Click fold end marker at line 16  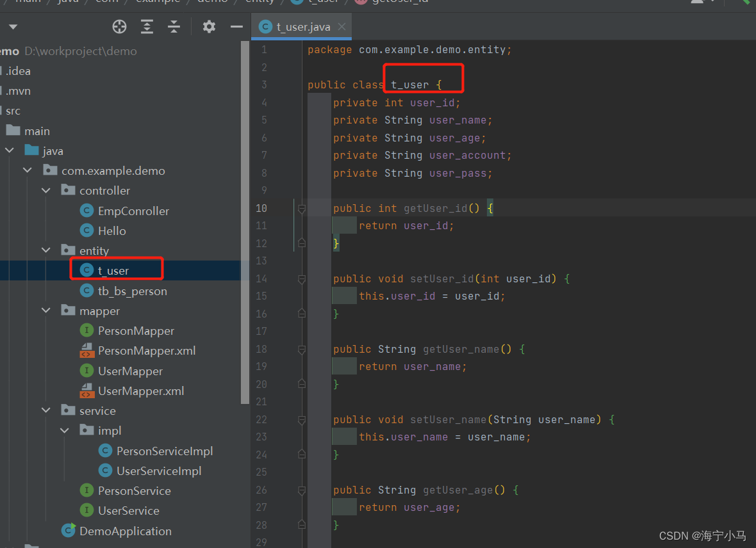tap(302, 313)
